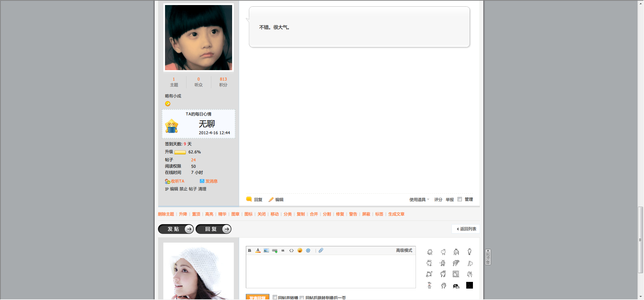Screen dimensions: 644x300
Task: Select third emoticon in bottom row
Action: (x=456, y=286)
